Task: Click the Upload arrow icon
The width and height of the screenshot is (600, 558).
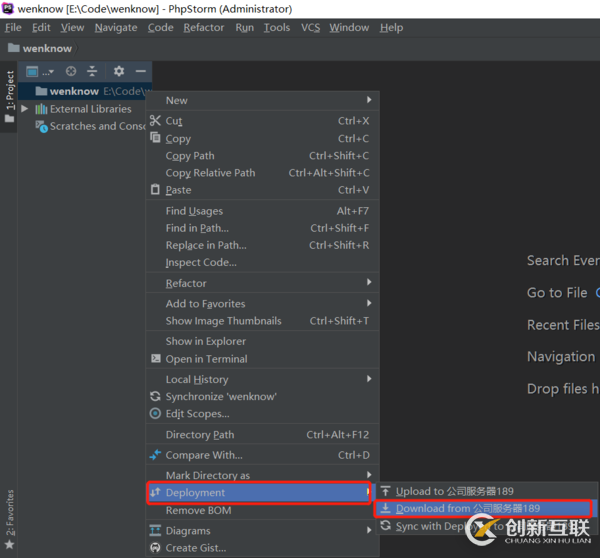Action: (386, 491)
